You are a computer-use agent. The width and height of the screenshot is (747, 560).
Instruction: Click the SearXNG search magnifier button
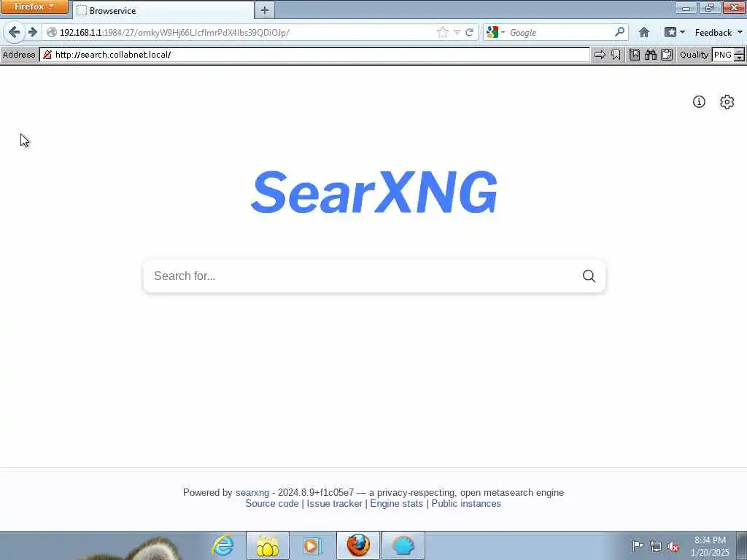pos(589,276)
